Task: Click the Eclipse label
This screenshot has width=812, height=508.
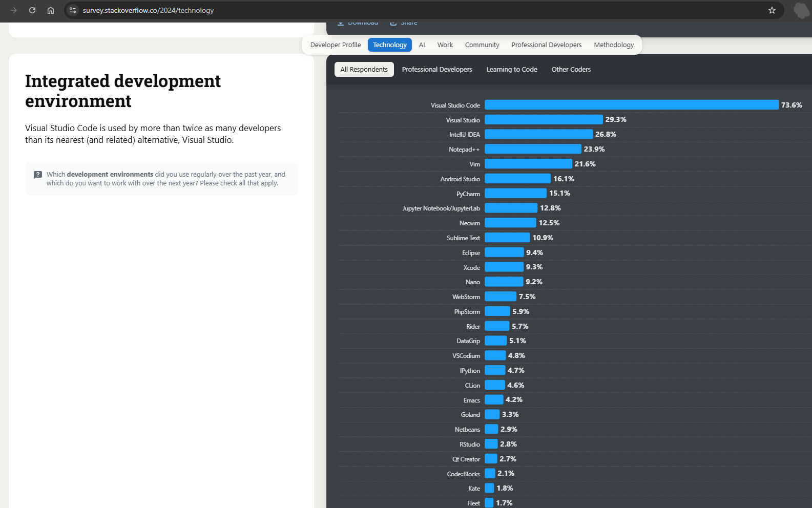Action: (471, 253)
